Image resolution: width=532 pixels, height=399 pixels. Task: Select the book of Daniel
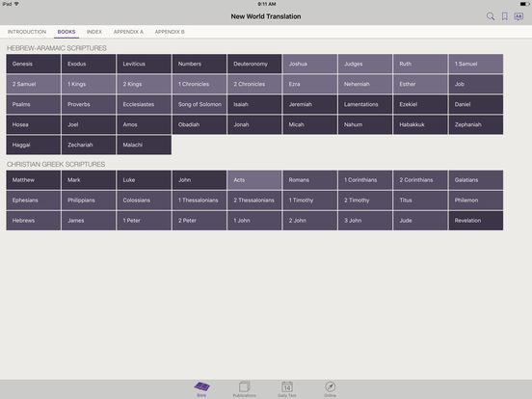pyautogui.click(x=476, y=104)
